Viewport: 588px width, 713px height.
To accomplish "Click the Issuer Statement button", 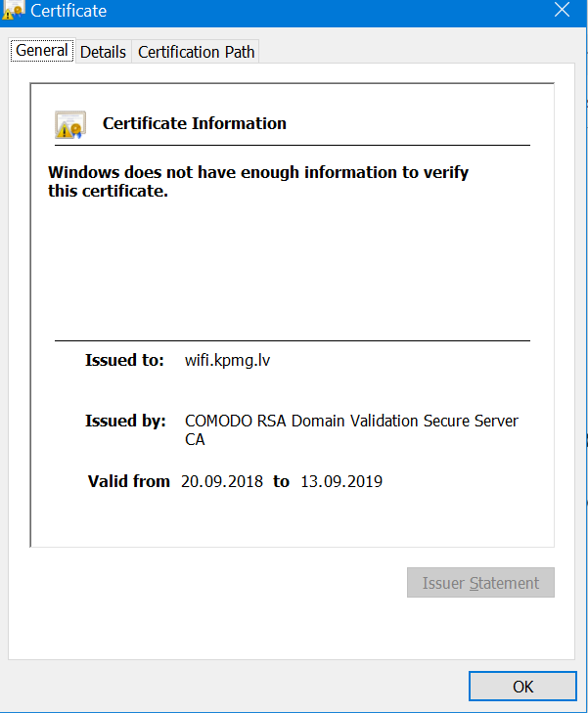I will pos(480,583).
